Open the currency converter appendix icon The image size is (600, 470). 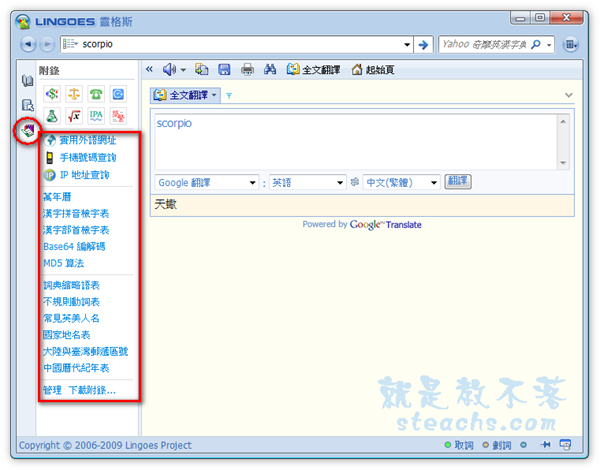(x=52, y=94)
